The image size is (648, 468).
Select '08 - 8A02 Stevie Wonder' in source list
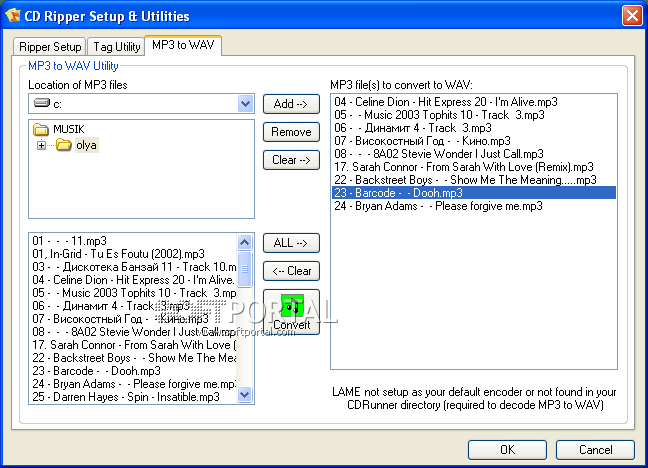click(134, 332)
